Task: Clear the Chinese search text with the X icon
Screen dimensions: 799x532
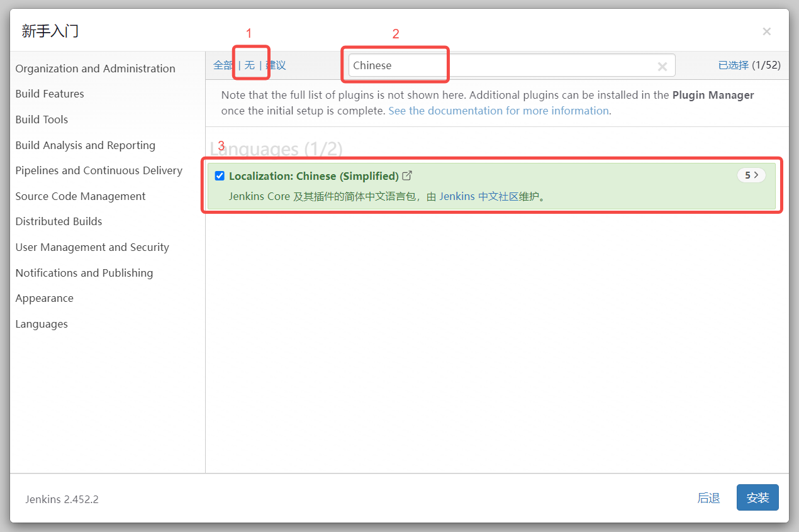Action: pos(662,66)
